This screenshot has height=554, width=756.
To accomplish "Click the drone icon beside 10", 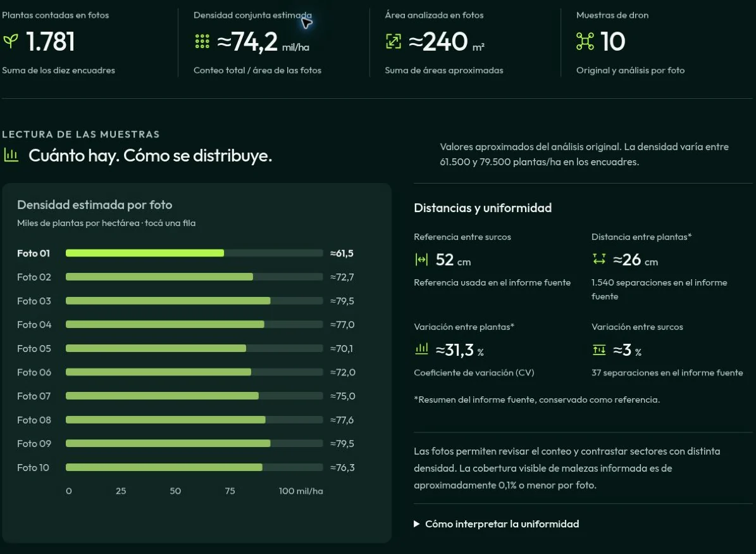I will point(585,41).
